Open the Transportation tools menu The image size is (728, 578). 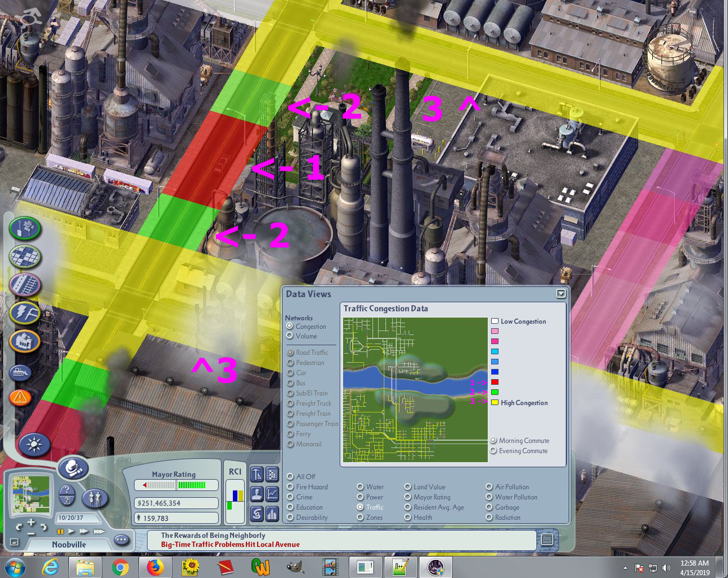click(x=25, y=285)
